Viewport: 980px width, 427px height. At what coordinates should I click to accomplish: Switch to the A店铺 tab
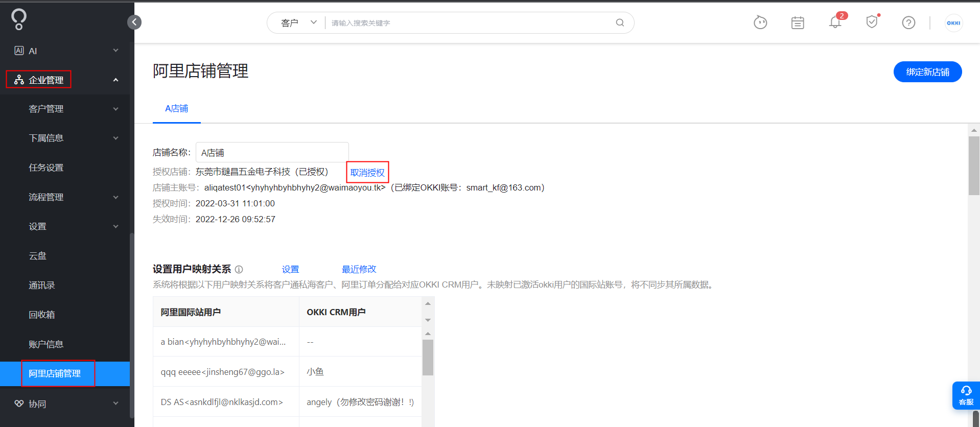(x=176, y=108)
